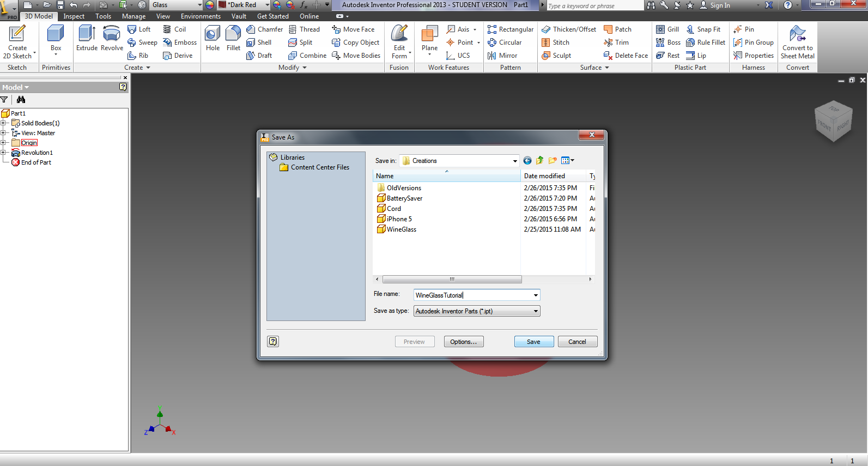Screen dimensions: 868x466
Task: Open the File name dropdown arrow
Action: [x=536, y=295]
